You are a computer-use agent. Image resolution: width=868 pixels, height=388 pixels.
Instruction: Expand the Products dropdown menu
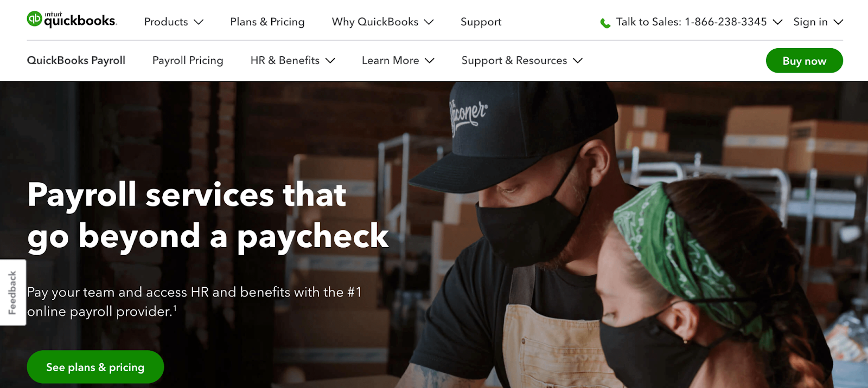[x=174, y=22]
